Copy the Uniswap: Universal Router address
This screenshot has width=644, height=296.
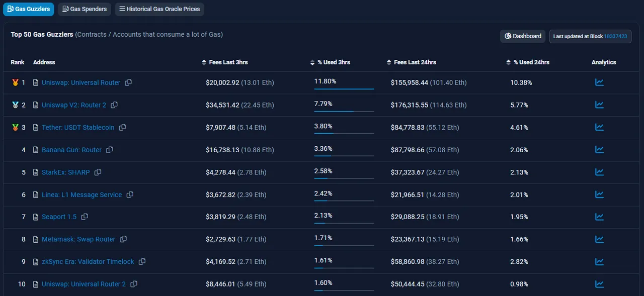(x=128, y=82)
